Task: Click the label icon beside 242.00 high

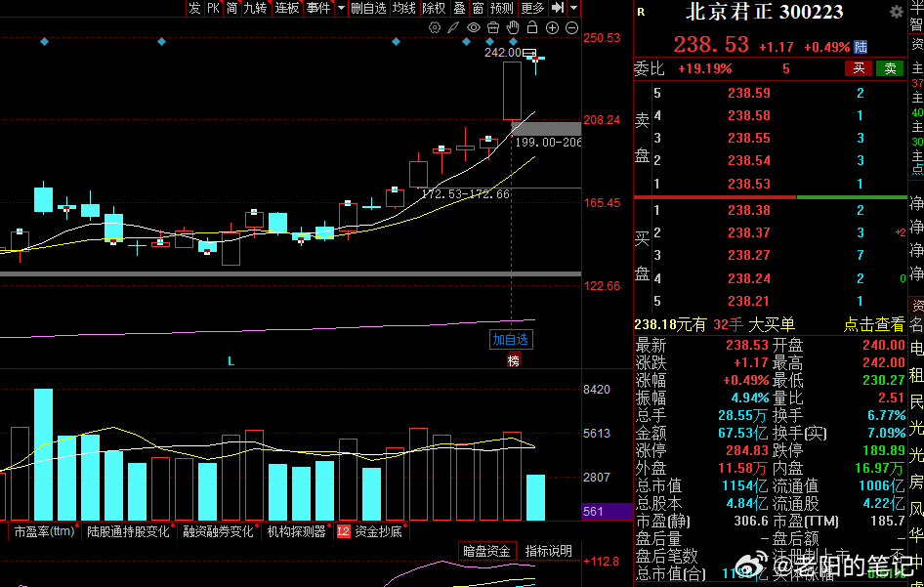Action: pyautogui.click(x=529, y=53)
